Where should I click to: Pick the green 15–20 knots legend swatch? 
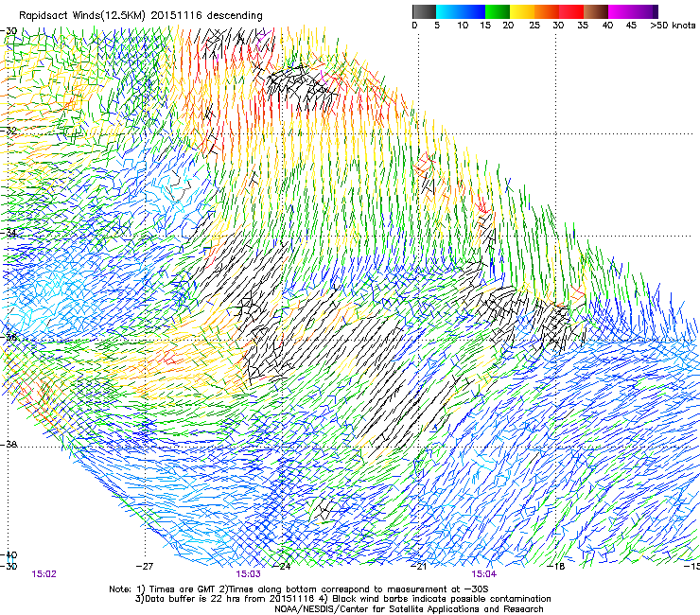tap(498, 11)
